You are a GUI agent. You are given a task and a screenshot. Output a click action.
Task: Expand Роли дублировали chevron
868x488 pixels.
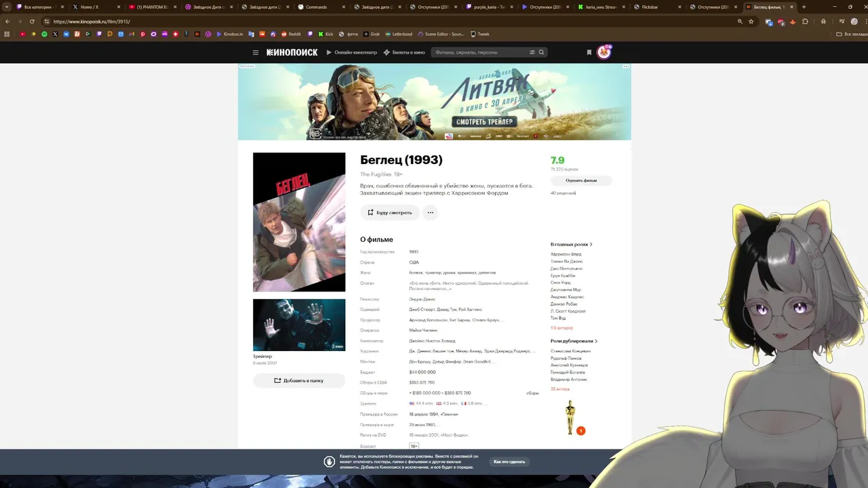pos(596,341)
